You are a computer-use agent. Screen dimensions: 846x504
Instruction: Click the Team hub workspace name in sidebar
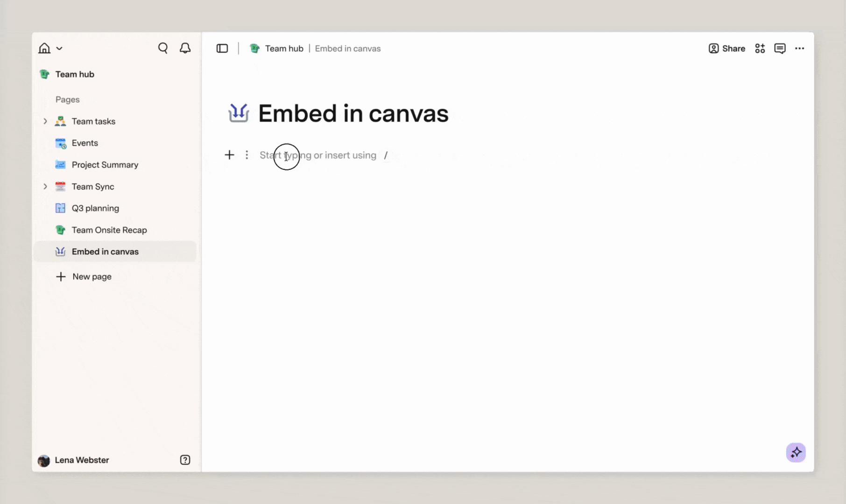[75, 74]
